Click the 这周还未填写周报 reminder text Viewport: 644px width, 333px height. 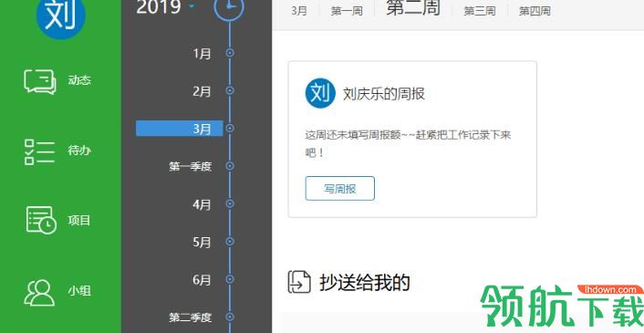[408, 144]
